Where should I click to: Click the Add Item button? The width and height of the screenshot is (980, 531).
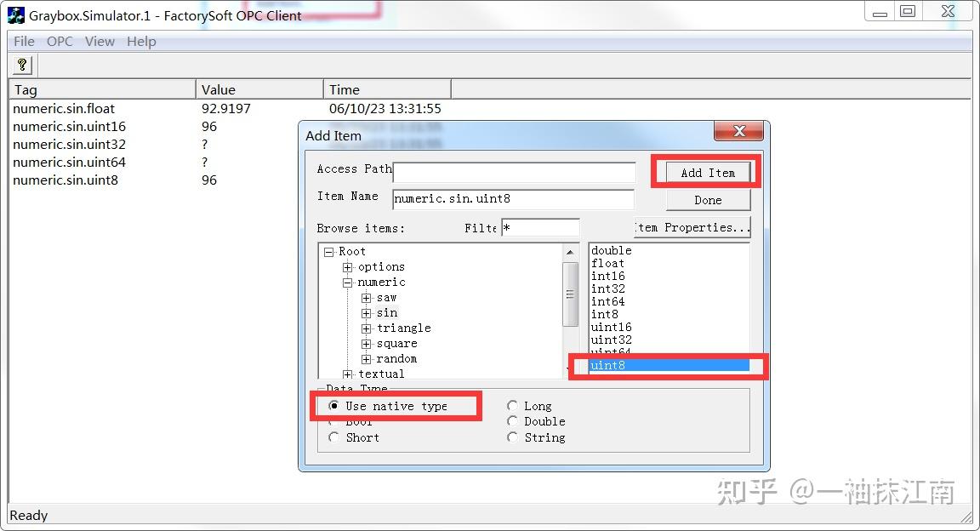pyautogui.click(x=707, y=171)
